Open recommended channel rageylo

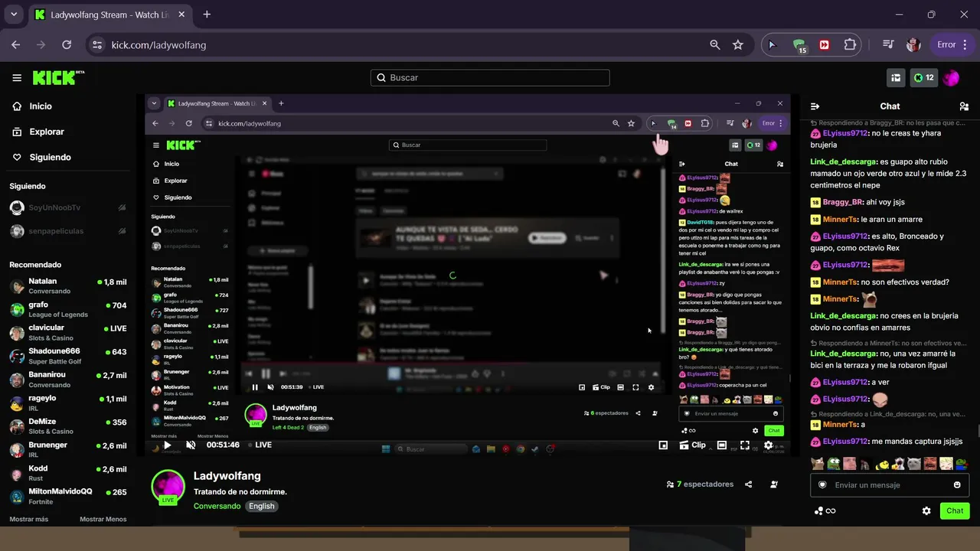tap(67, 403)
